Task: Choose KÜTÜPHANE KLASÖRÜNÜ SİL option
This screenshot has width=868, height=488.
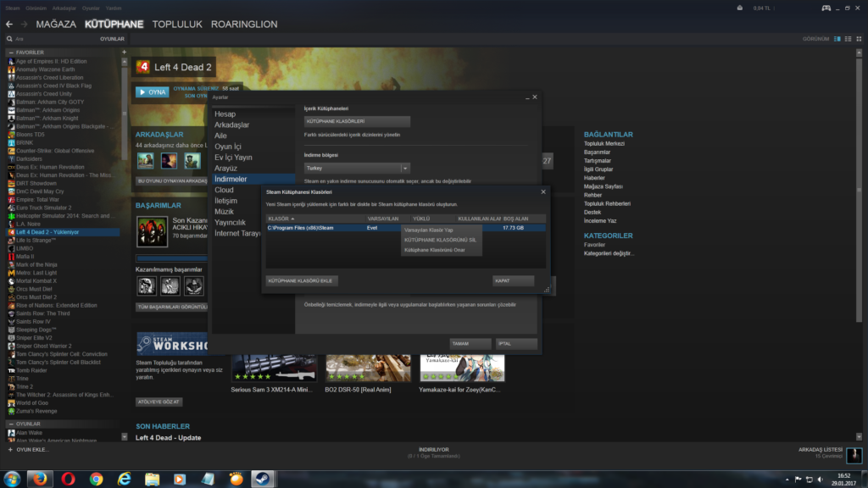Action: click(441, 240)
